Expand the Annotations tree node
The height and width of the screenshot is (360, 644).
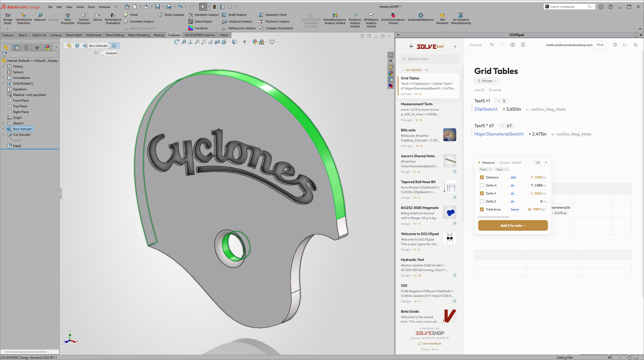pyautogui.click(x=3, y=78)
